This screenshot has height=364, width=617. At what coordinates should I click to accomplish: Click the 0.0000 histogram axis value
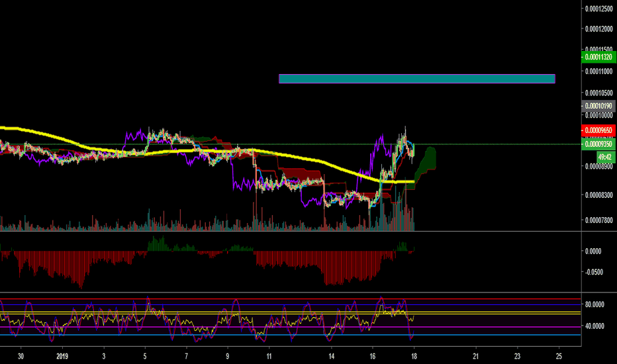coord(593,251)
